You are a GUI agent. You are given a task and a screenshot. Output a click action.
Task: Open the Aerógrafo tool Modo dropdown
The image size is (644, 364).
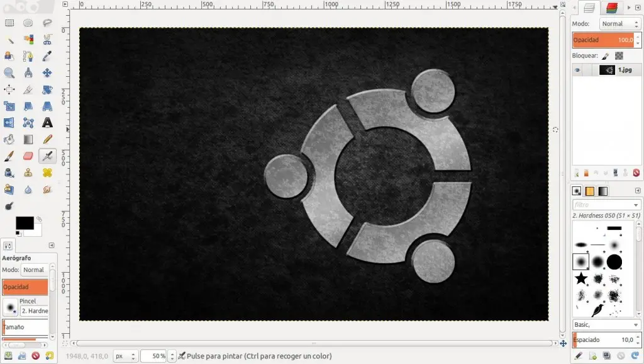(35, 270)
